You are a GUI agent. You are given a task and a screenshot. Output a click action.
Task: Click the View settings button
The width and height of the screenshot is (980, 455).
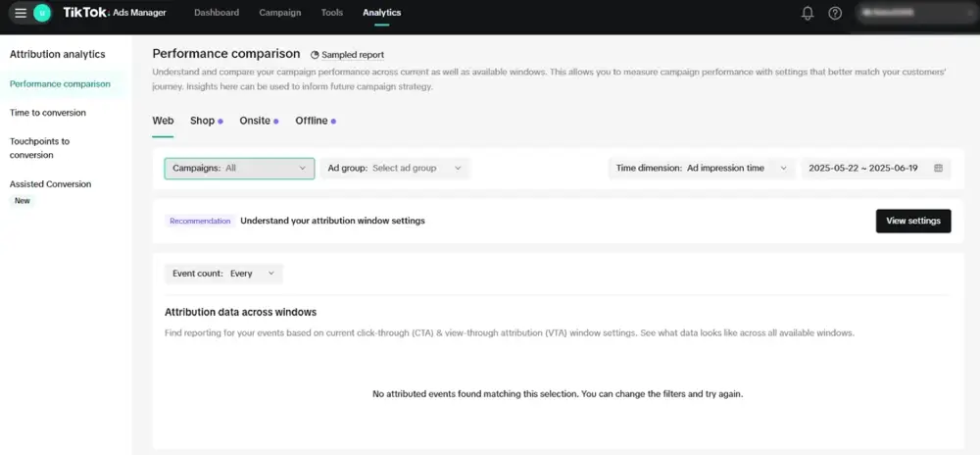(x=913, y=222)
